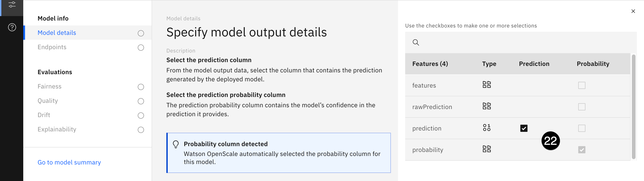Click the probability row type icon
The image size is (644, 181).
[x=487, y=149]
